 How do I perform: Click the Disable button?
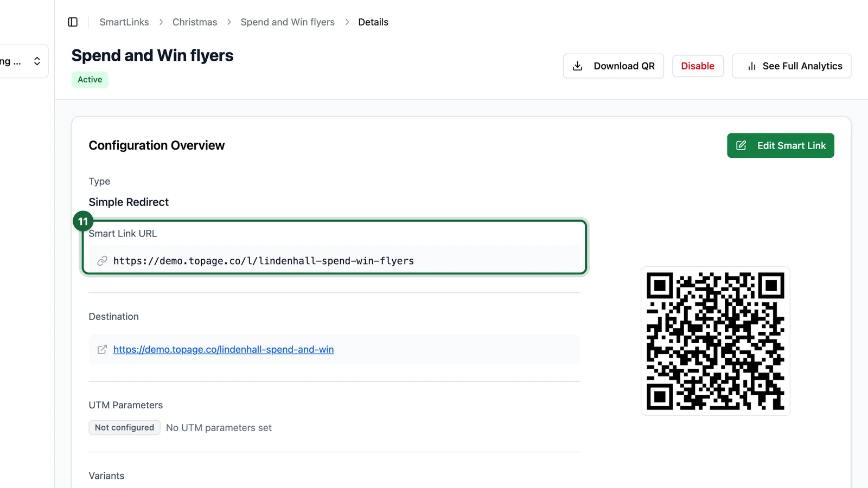[x=698, y=66]
